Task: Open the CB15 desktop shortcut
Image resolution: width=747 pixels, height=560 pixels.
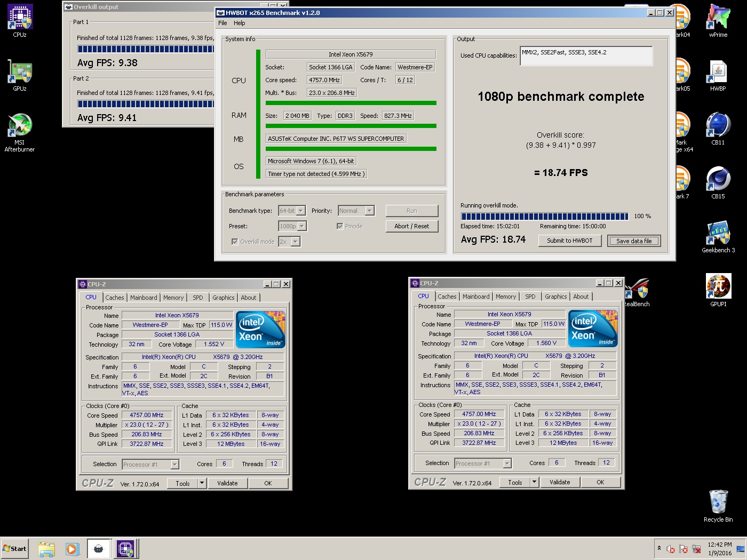Action: 718,182
